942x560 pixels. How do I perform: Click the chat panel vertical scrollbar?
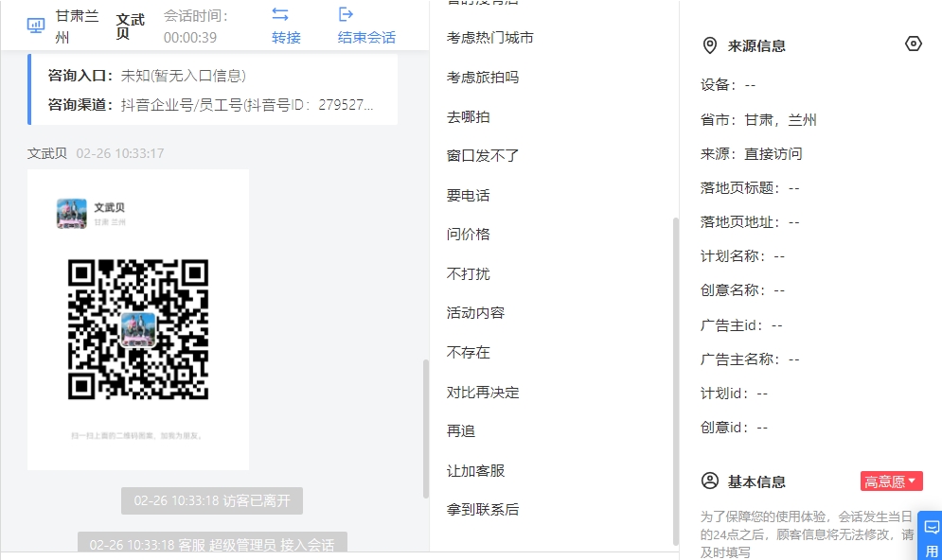tap(426, 429)
